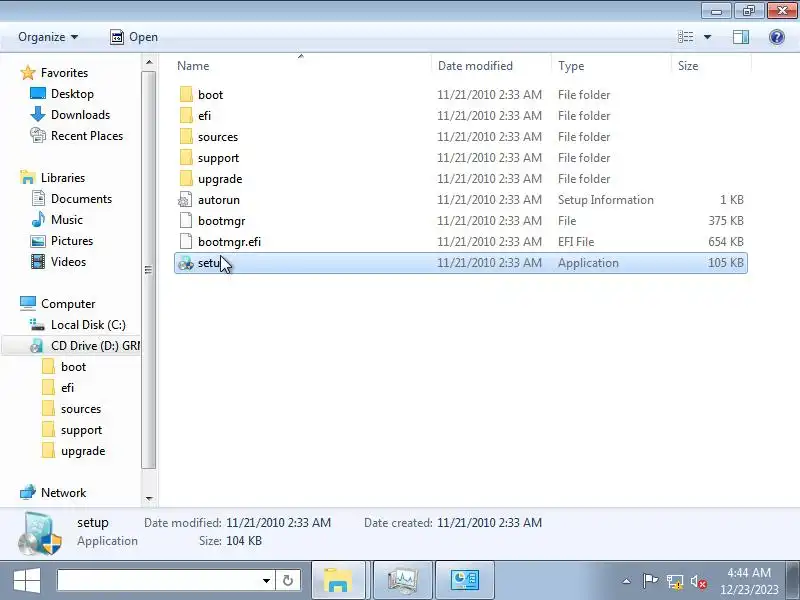The image size is (800, 600).
Task: Open Downloads in Favorites
Action: click(x=70, y=115)
